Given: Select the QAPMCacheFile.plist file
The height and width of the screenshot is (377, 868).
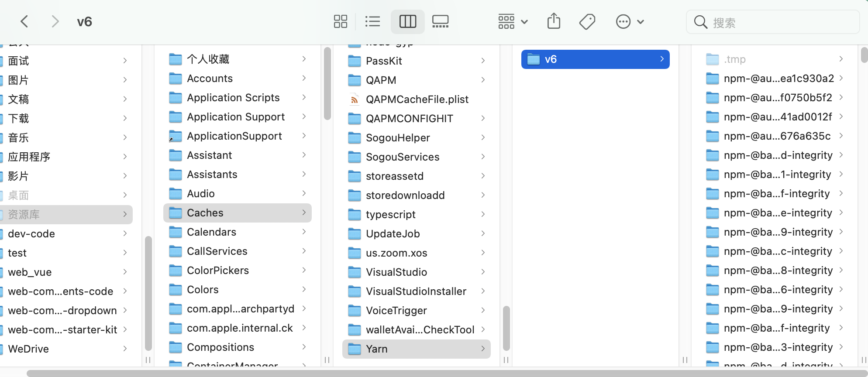Looking at the screenshot, I should coord(416,99).
